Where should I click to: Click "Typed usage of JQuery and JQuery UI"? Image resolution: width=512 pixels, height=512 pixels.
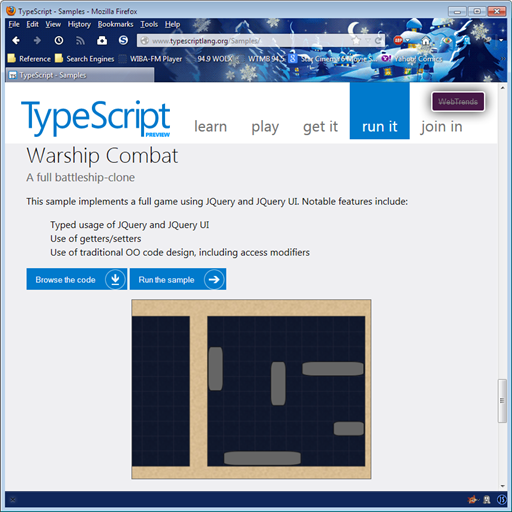tap(130, 225)
